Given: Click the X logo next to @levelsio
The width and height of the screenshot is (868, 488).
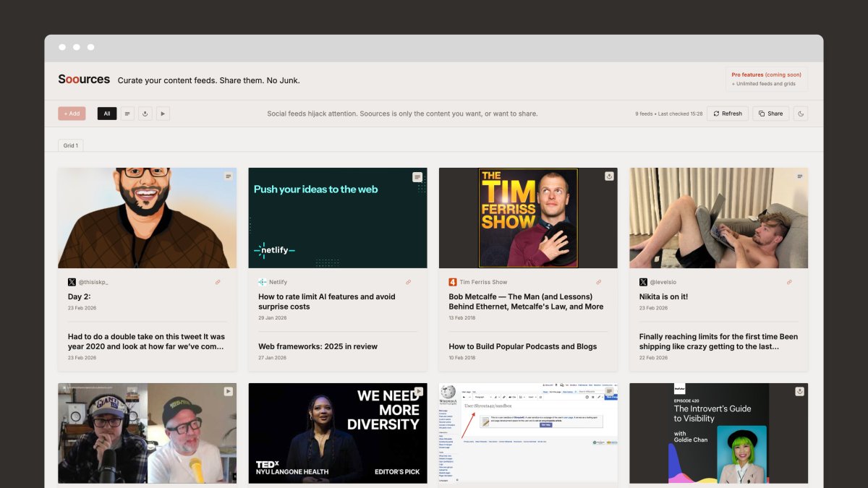Looking at the screenshot, I should pyautogui.click(x=643, y=282).
